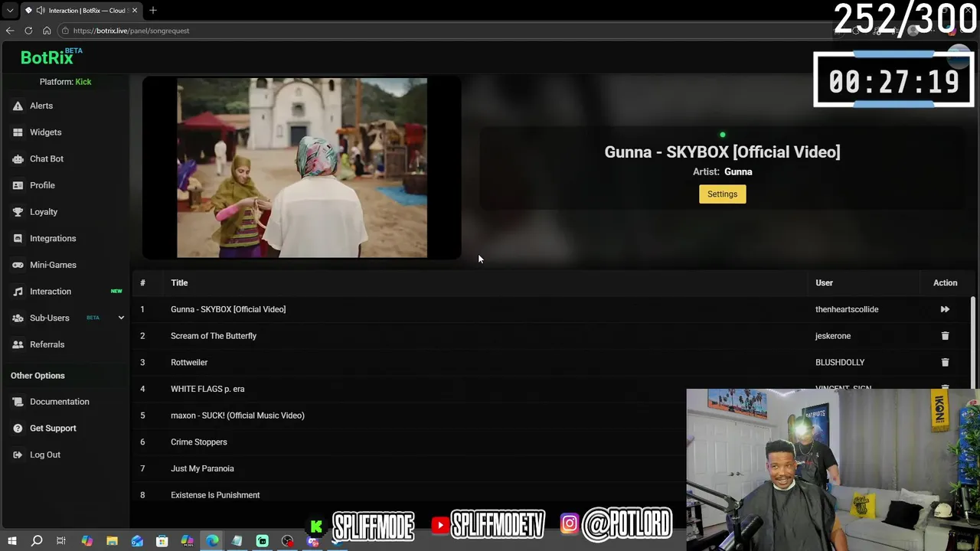980x551 pixels.
Task: Reload the page with refresh icon
Action: [x=28, y=31]
